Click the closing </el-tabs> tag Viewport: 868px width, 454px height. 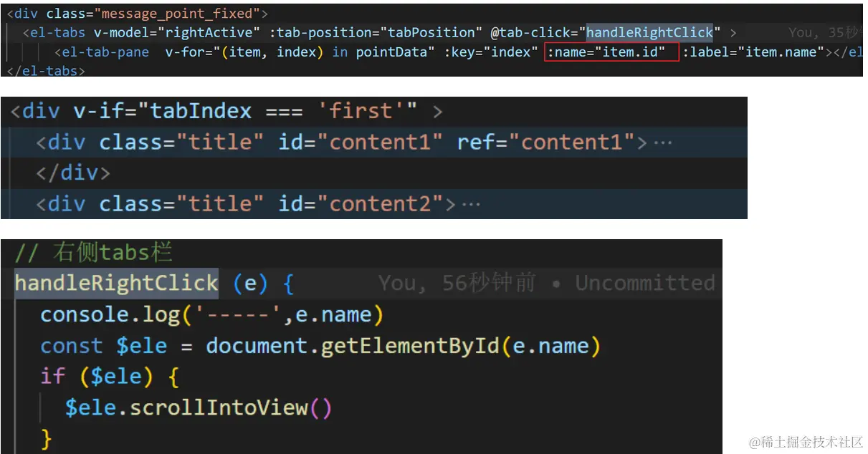click(x=46, y=71)
